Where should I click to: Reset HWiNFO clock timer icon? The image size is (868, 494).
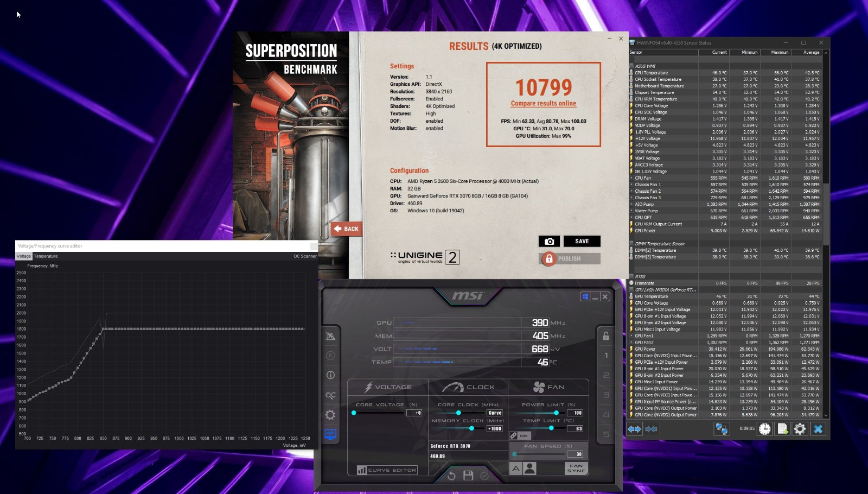pyautogui.click(x=764, y=429)
